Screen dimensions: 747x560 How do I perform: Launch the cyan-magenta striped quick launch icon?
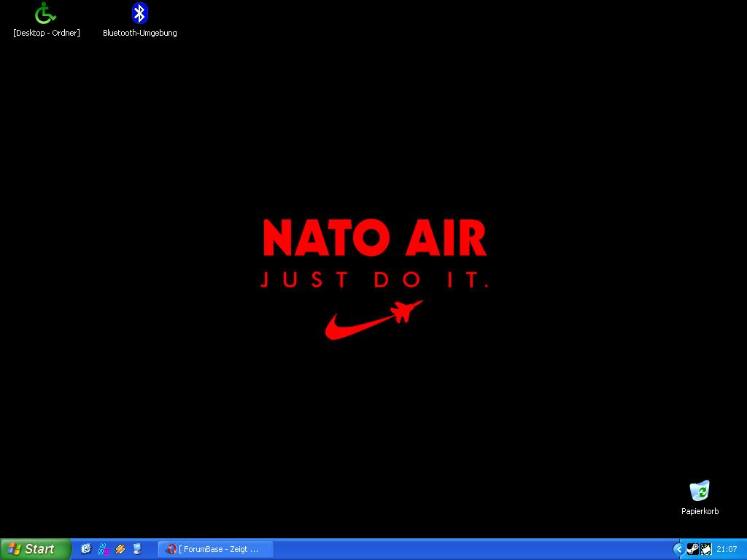tap(103, 549)
